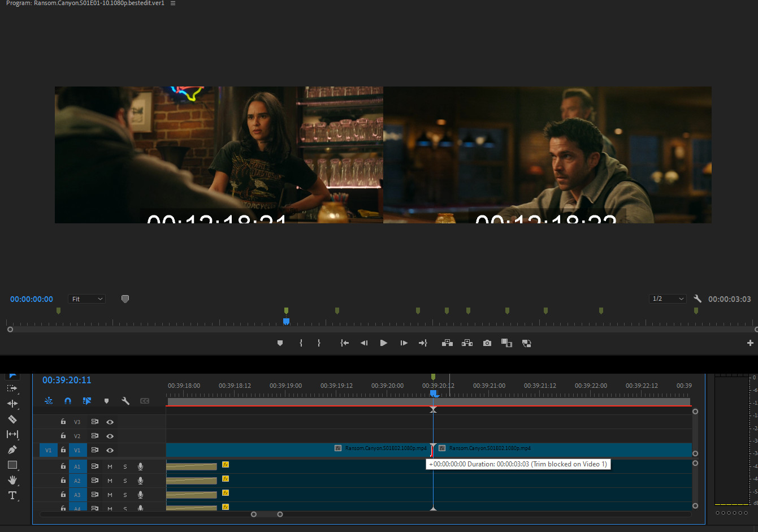This screenshot has height=532, width=758.
Task: Hide track V2 output with eye icon
Action: [x=110, y=436]
